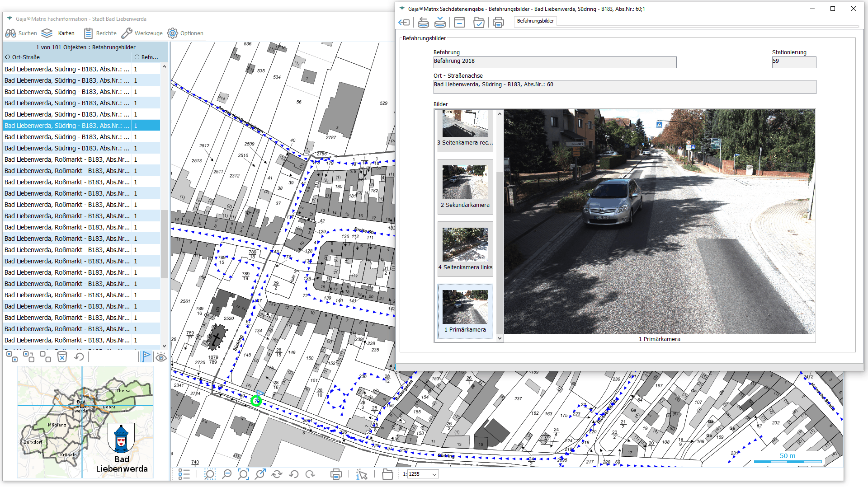868x487 pixels.
Task: Toggle the flag marker button
Action: point(146,357)
